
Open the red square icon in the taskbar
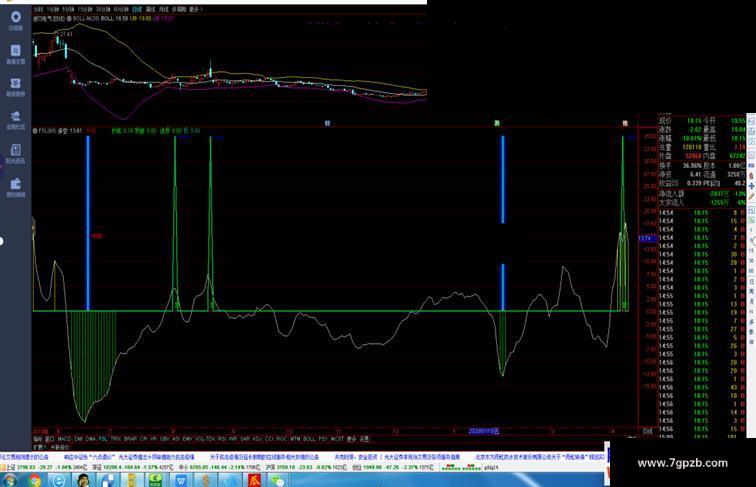[254, 480]
